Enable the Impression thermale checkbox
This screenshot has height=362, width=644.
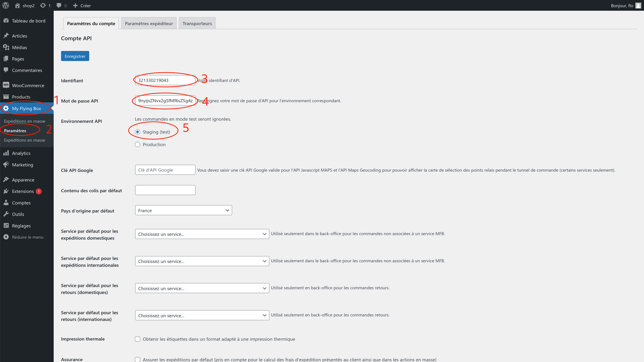(138, 339)
